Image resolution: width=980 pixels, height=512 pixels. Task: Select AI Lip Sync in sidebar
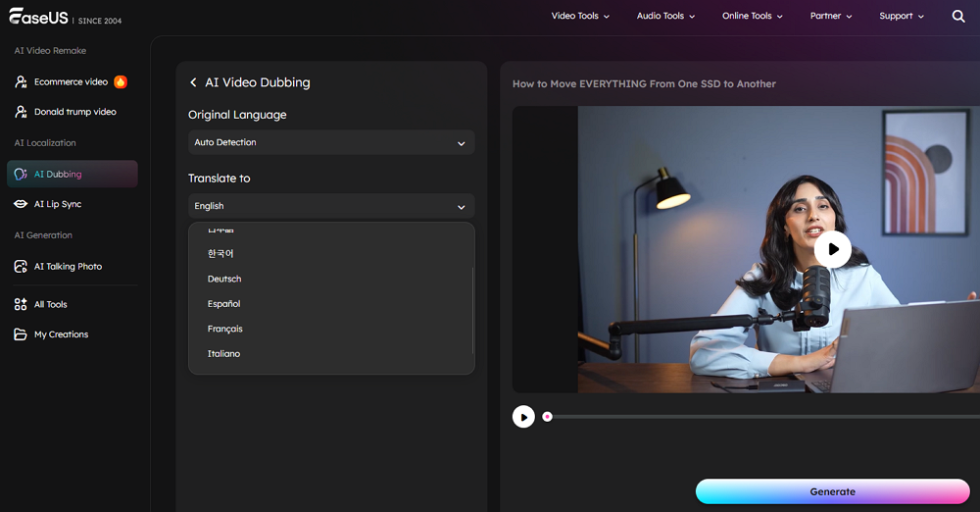[x=58, y=204]
